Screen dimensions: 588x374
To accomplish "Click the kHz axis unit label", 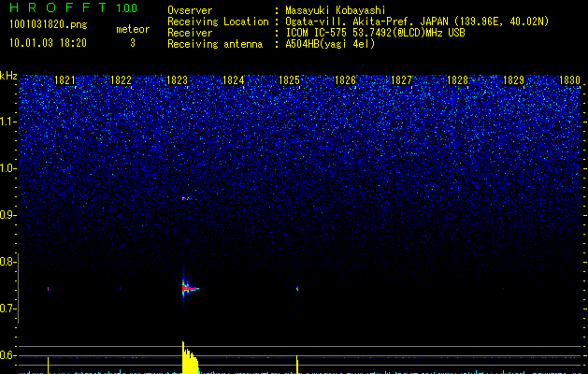I will [x=8, y=76].
